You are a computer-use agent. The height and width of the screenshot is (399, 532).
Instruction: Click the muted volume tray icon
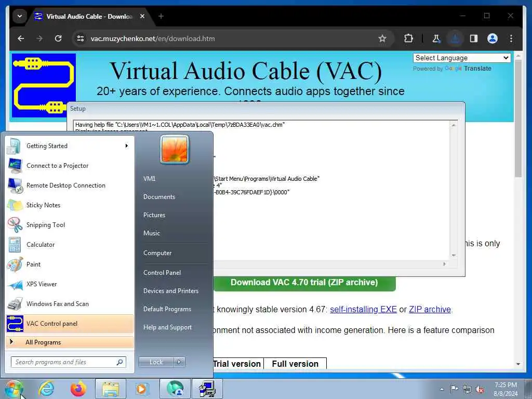(480, 390)
